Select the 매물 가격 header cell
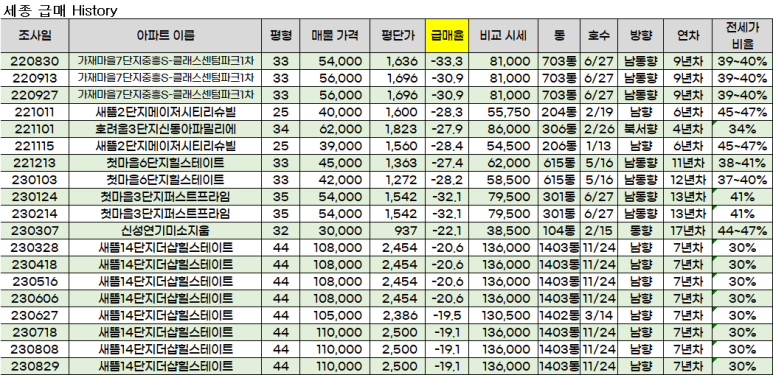Image resolution: width=773 pixels, height=375 pixels. coord(334,35)
